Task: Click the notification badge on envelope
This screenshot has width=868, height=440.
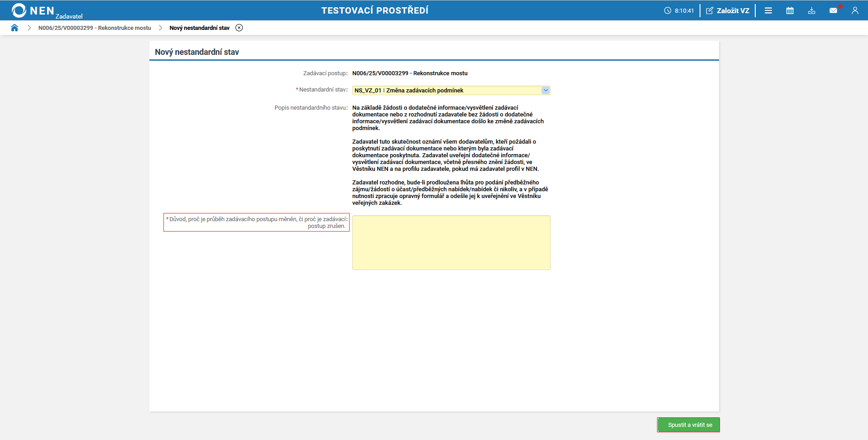Action: click(840, 5)
